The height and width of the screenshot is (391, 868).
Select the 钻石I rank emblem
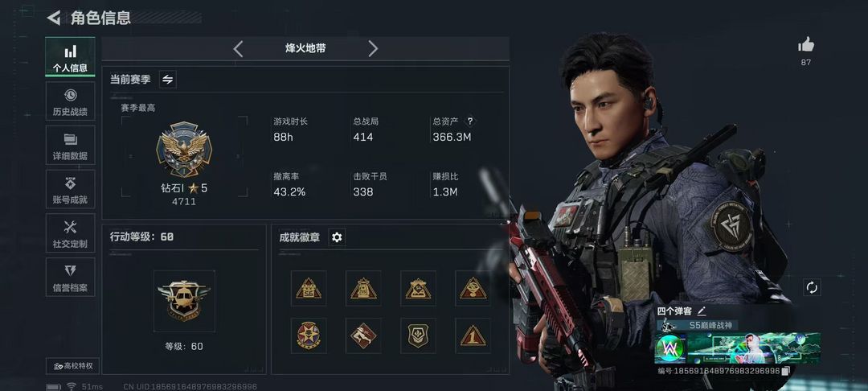pyautogui.click(x=184, y=150)
